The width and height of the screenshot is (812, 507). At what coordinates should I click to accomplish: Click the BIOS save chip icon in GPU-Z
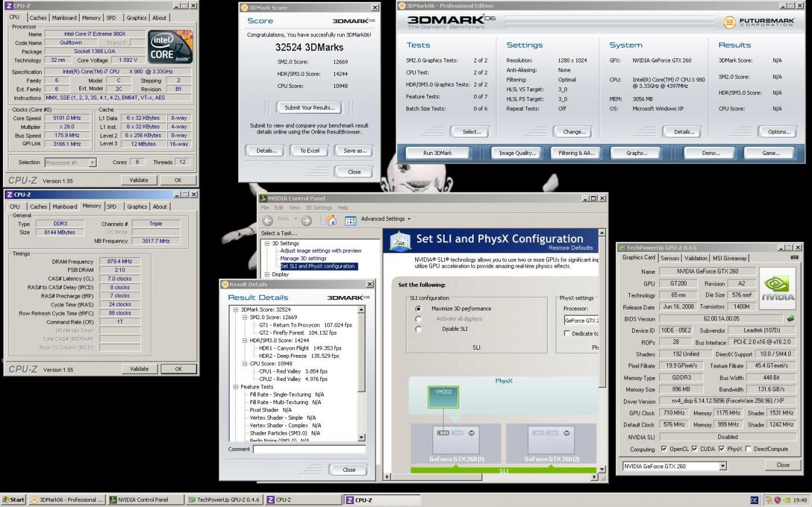791,319
